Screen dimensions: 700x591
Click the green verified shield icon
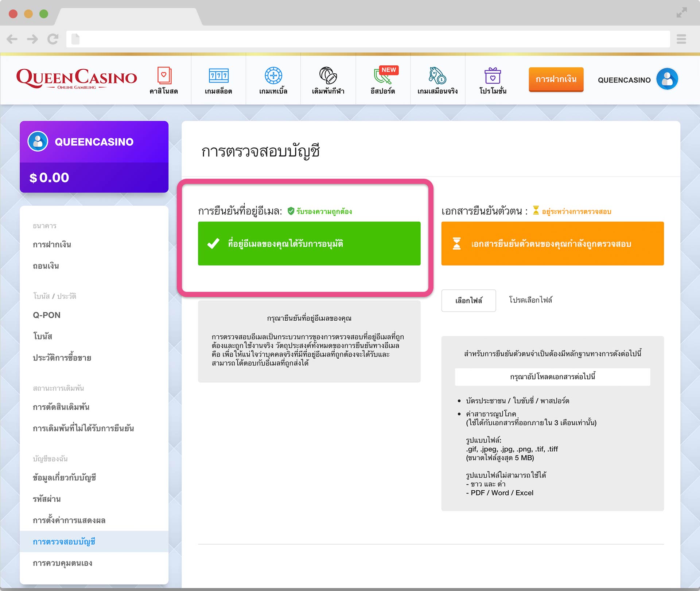[291, 211]
